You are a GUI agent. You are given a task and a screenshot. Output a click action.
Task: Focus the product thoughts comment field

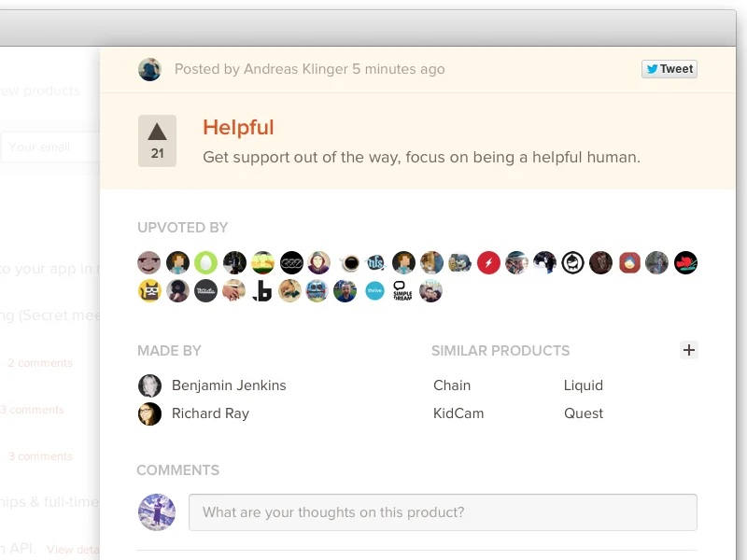[443, 512]
